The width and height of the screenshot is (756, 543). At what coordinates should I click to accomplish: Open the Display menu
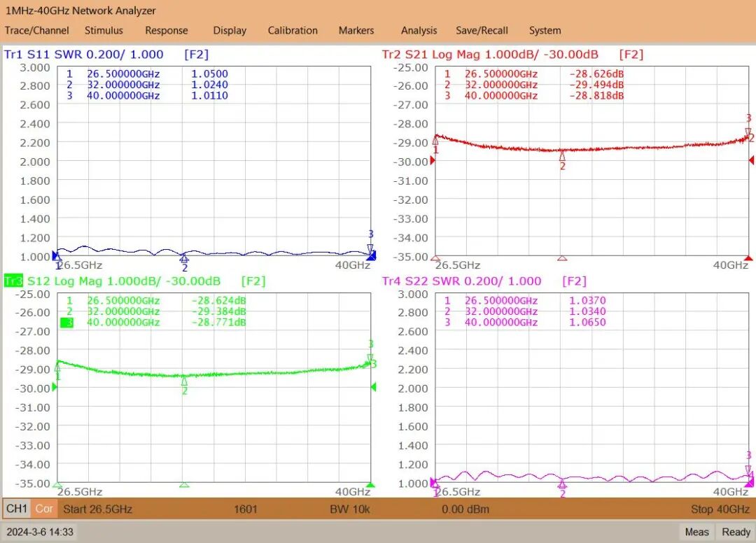[230, 30]
